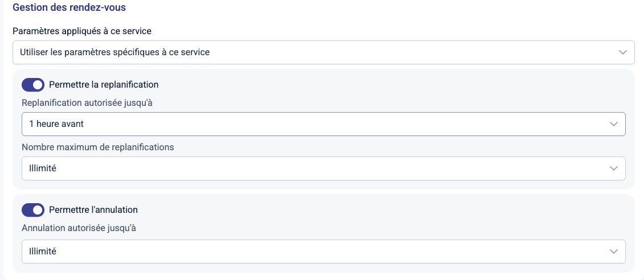This screenshot has height=280, width=644.
Task: Click the 'Annulation autorisée jusqu'à' field label
Action: (x=79, y=228)
